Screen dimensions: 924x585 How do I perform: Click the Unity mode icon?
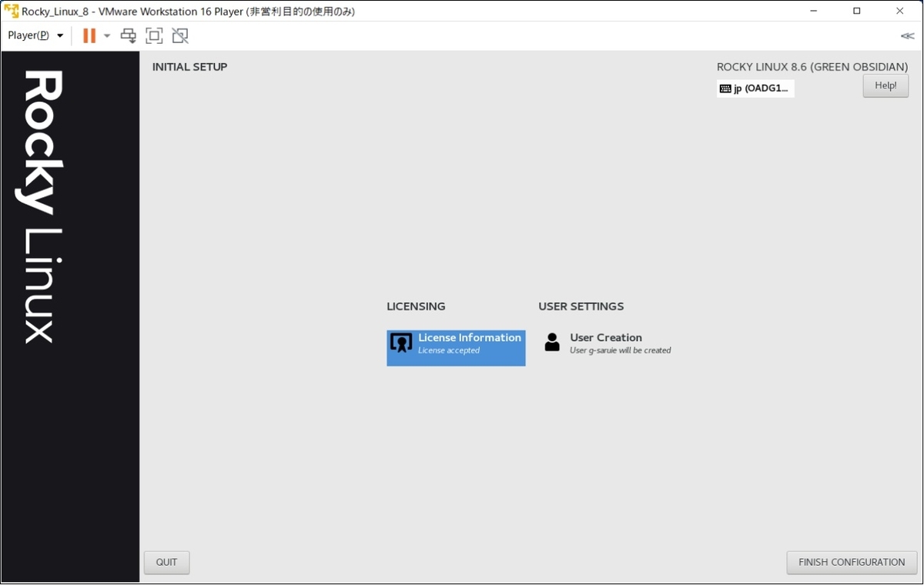tap(179, 35)
